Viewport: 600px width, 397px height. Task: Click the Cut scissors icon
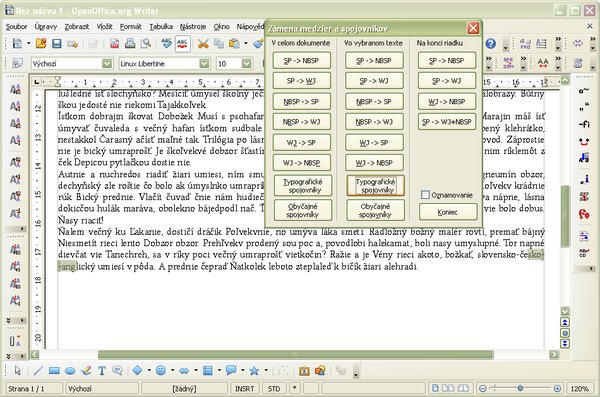(x=203, y=43)
